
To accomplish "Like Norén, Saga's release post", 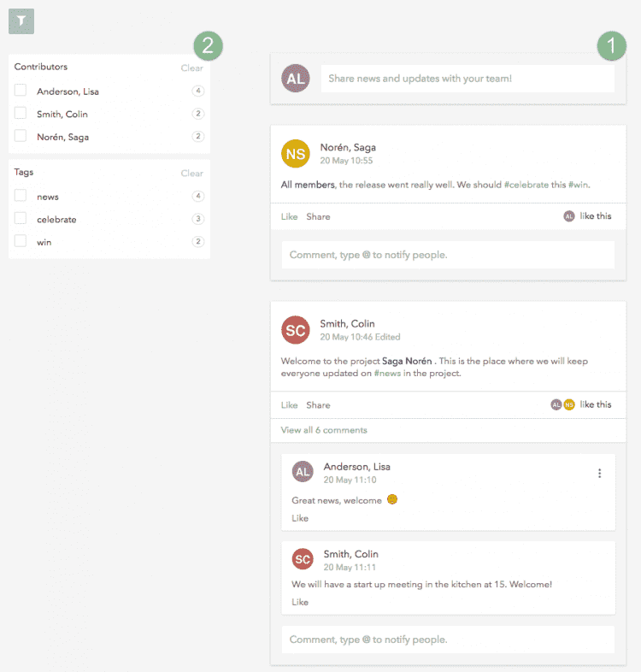I will click(289, 217).
